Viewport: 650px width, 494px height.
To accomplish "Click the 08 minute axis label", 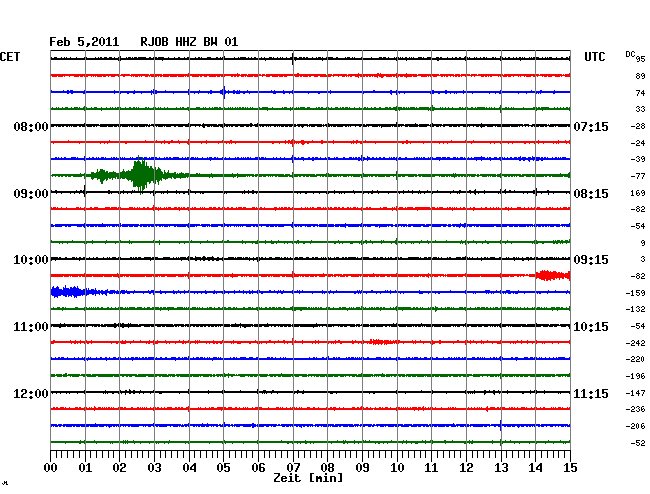I will [x=327, y=467].
